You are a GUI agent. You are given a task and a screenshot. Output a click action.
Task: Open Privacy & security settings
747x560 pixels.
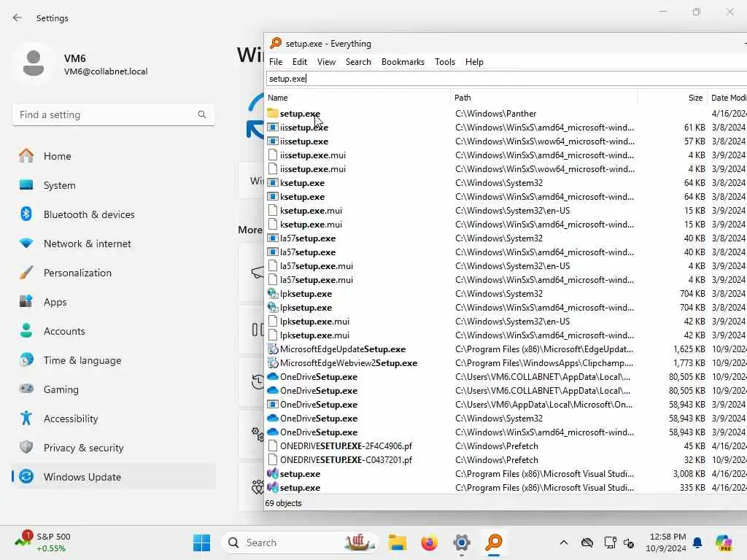[113, 448]
